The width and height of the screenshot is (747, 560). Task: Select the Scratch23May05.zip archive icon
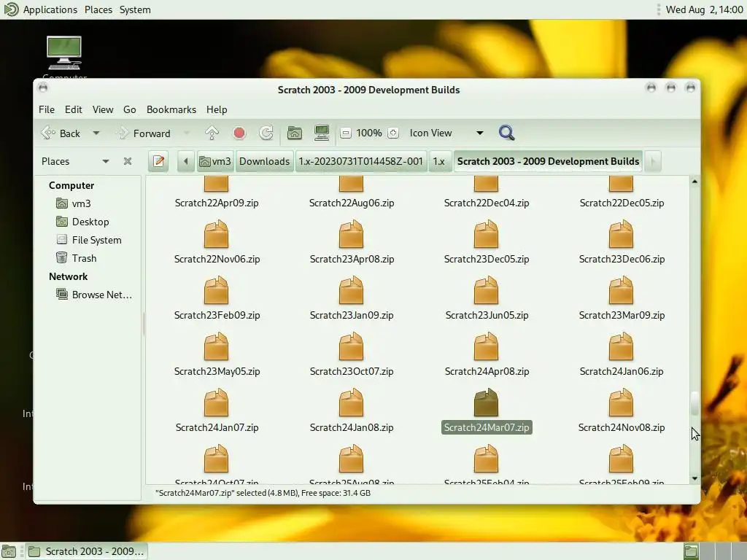[216, 346]
